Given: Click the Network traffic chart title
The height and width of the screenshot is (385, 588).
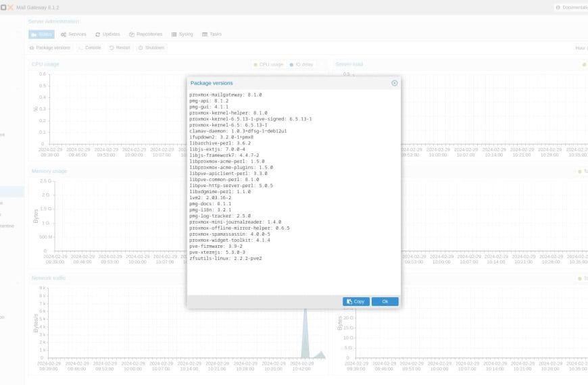Looking at the screenshot, I should 49,278.
